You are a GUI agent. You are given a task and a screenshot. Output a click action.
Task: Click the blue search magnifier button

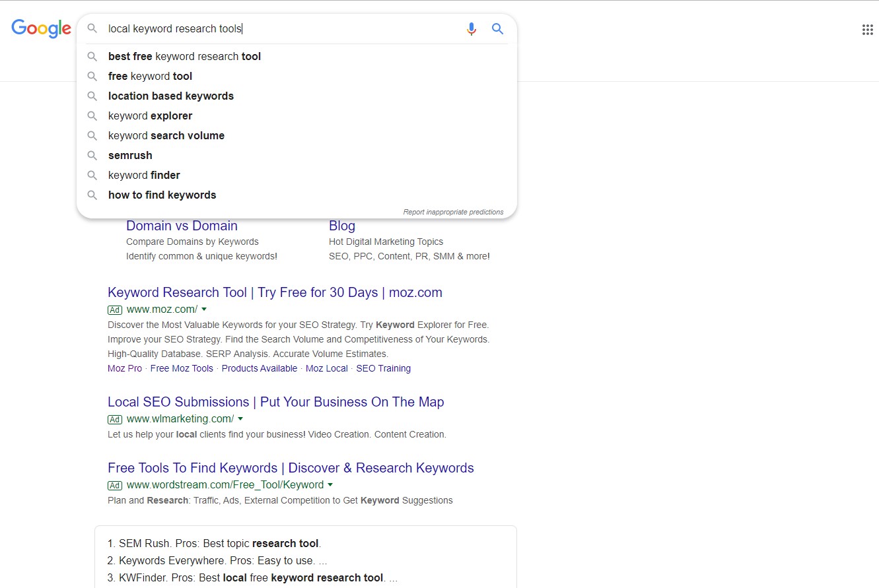tap(497, 29)
